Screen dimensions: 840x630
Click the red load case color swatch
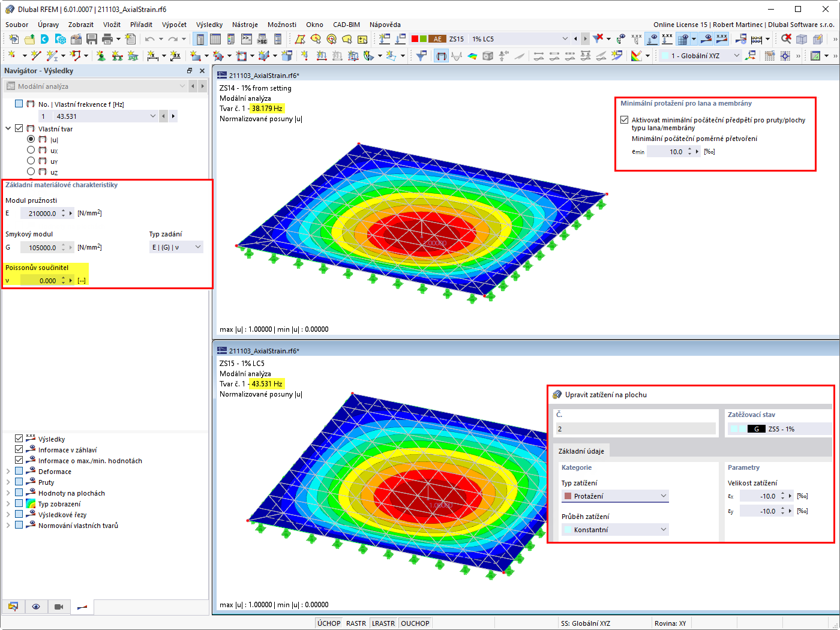[x=415, y=39]
